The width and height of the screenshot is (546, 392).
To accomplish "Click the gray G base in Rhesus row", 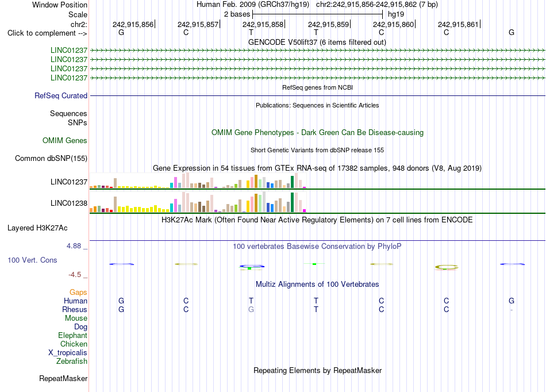I will pyautogui.click(x=251, y=309).
